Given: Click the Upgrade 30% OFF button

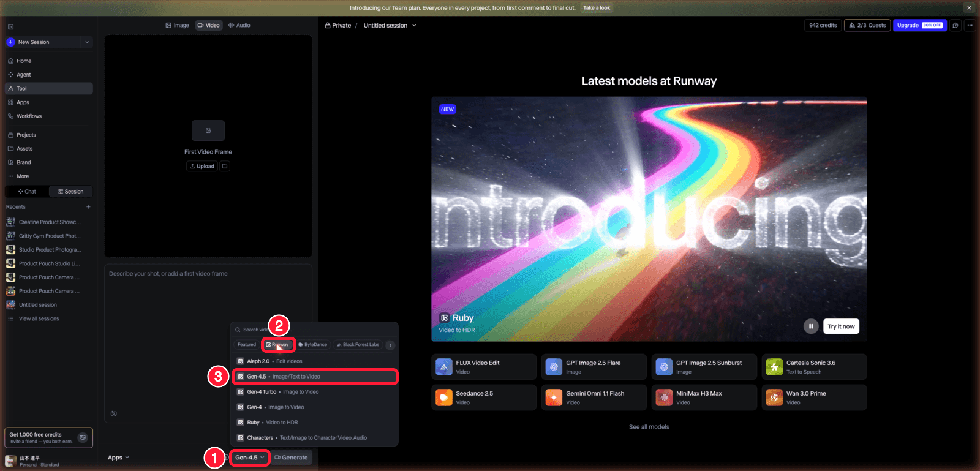Looking at the screenshot, I should [x=920, y=25].
